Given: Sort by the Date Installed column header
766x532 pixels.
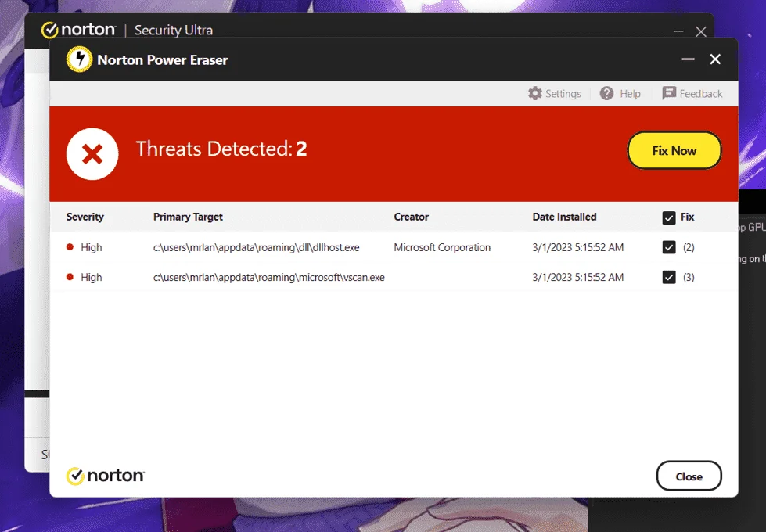Looking at the screenshot, I should (564, 217).
